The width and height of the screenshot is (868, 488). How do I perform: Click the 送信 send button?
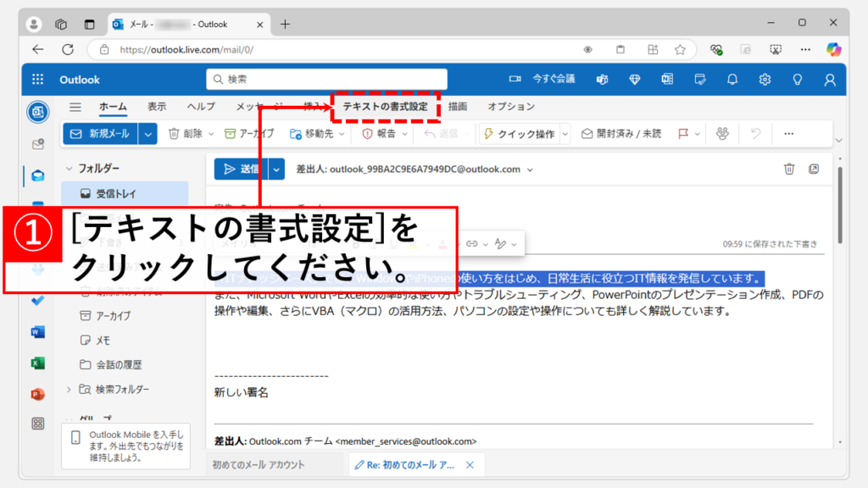pos(241,169)
